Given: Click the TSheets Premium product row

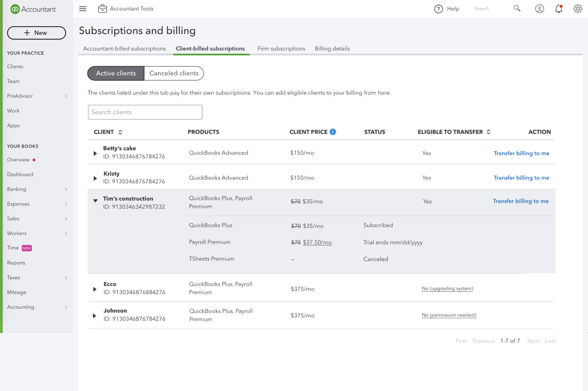Looking at the screenshot, I should click(x=211, y=259).
